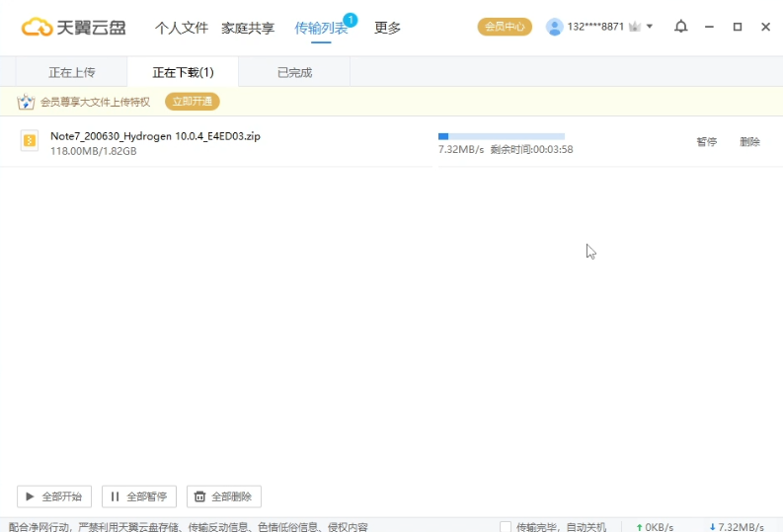Click the zip file icon for Note7_200630

pos(30,142)
